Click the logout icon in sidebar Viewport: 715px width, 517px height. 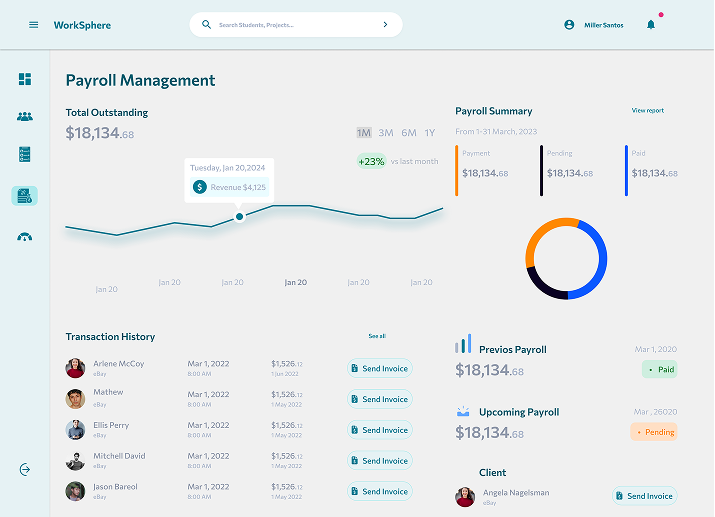pos(25,469)
